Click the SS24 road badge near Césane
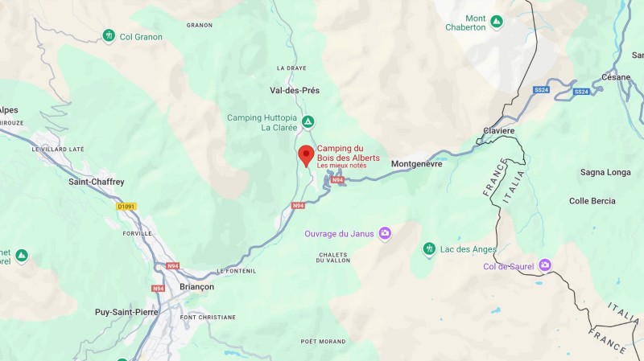This screenshot has height=361, width=644. coord(581,92)
